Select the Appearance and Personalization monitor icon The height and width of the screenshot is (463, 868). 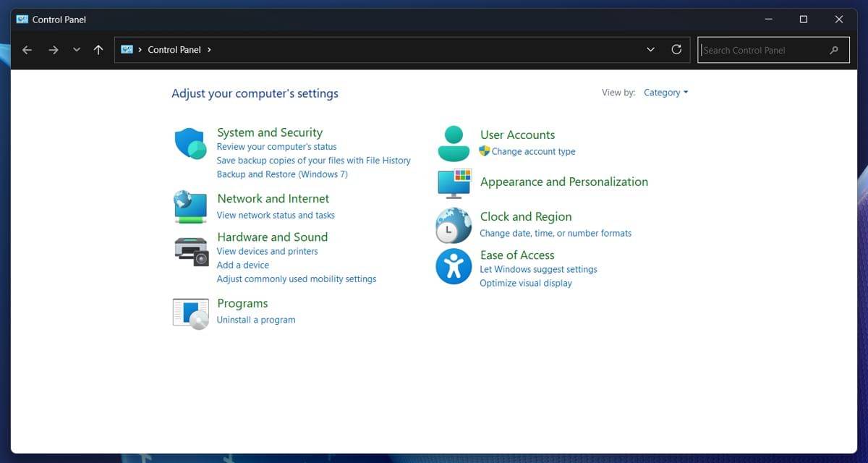coord(454,183)
